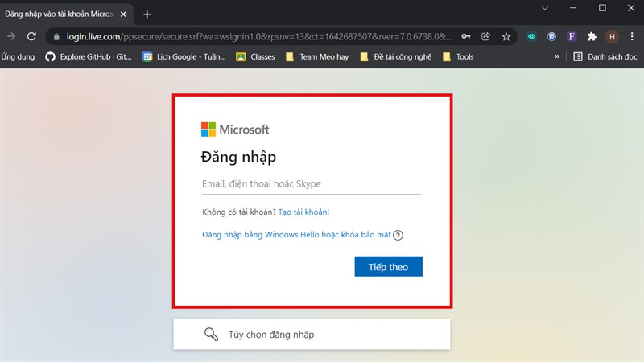Image resolution: width=644 pixels, height=362 pixels.
Task: Click the Microsoft logo
Action: (x=235, y=130)
